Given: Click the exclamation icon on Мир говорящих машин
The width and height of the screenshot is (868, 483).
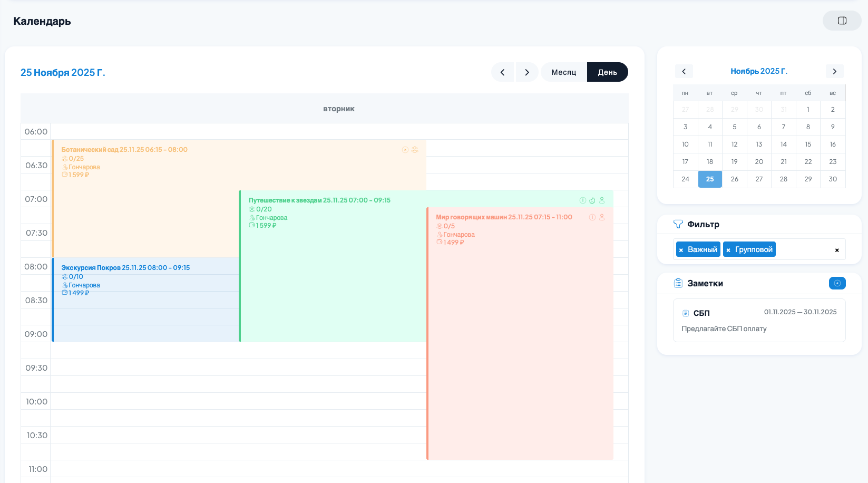Looking at the screenshot, I should (592, 217).
